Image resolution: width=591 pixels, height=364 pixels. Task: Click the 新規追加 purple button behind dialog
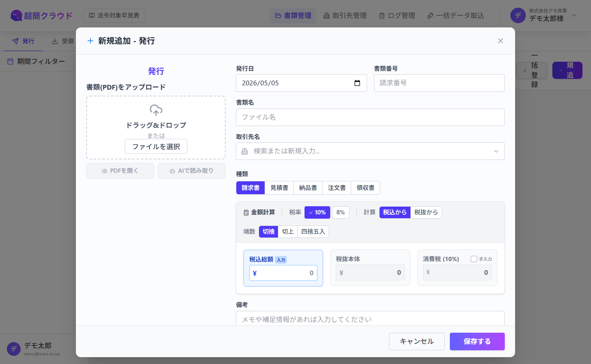[x=567, y=70]
